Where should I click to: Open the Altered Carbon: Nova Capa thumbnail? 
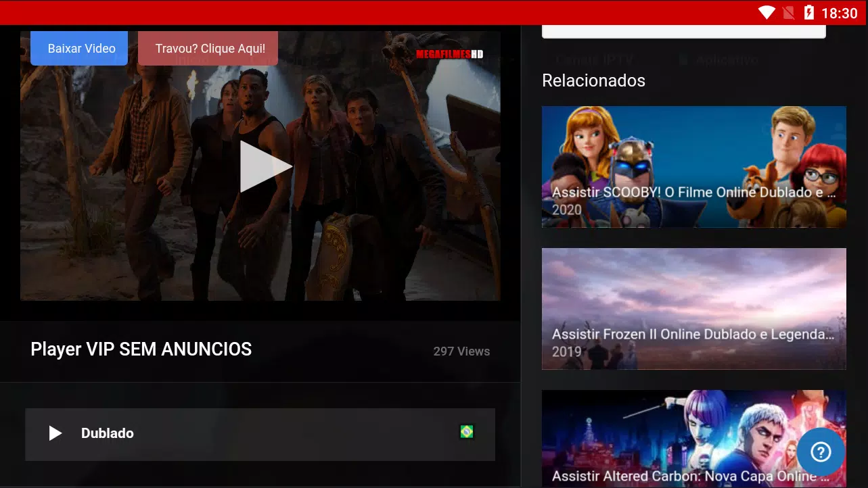[693, 439]
